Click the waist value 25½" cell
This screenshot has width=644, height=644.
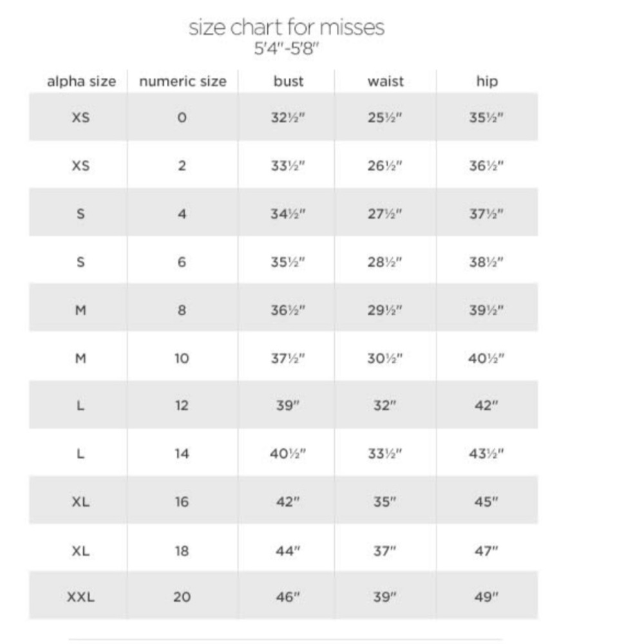click(x=385, y=117)
